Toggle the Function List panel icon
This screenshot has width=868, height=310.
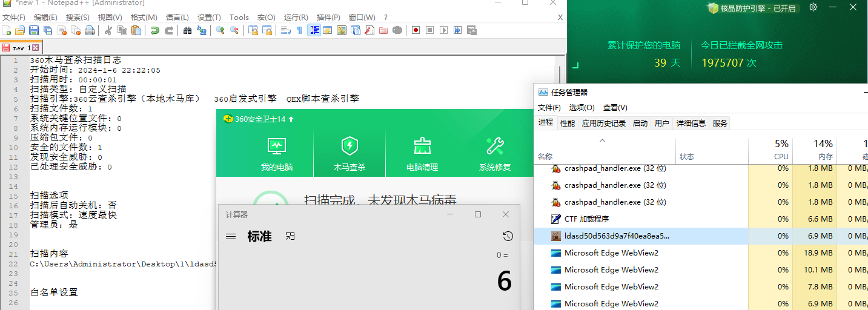click(x=369, y=30)
